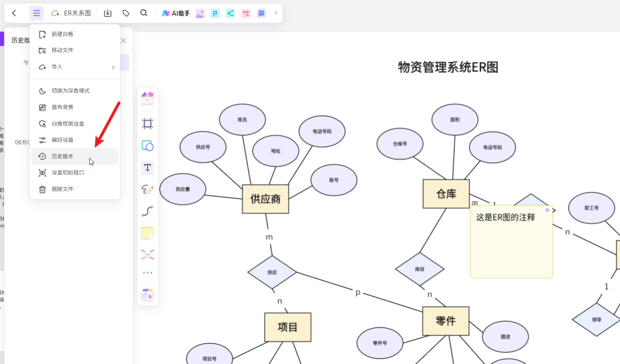Click the tag label icon
The height and width of the screenshot is (364, 620).
coord(126,13)
